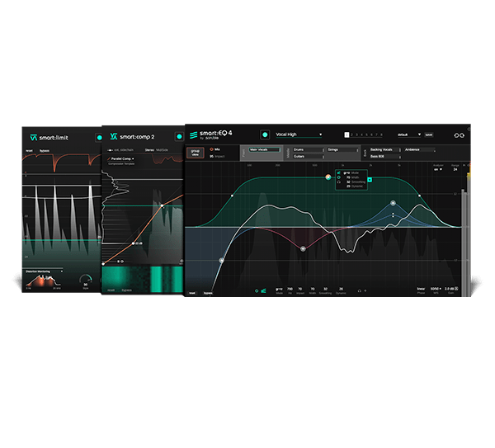Click the sidechain icon in smart:comp 2
495x448 pixels.
click(x=111, y=150)
